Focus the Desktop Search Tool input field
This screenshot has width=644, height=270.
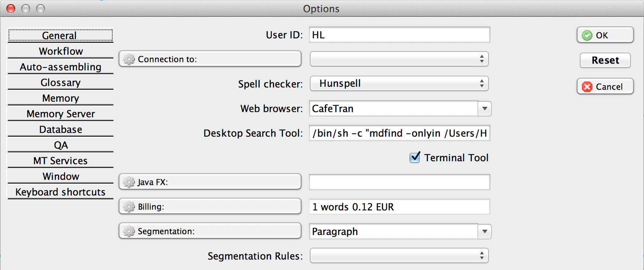tap(399, 133)
